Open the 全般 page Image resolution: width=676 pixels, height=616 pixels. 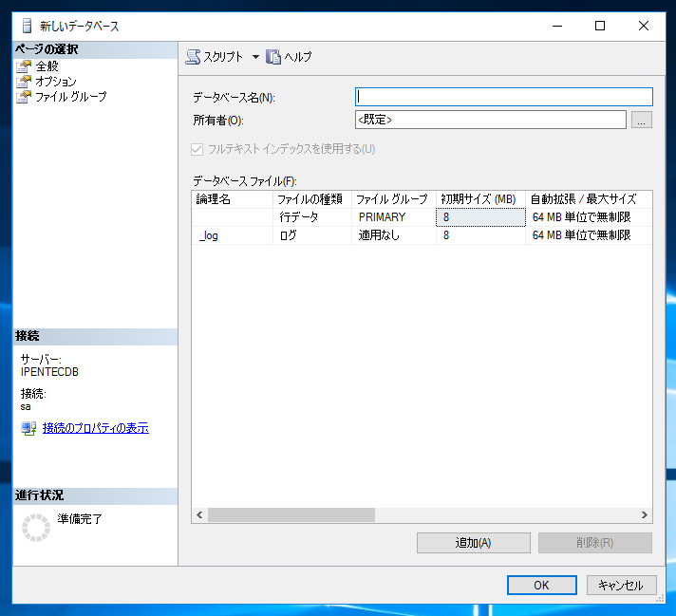point(47,66)
